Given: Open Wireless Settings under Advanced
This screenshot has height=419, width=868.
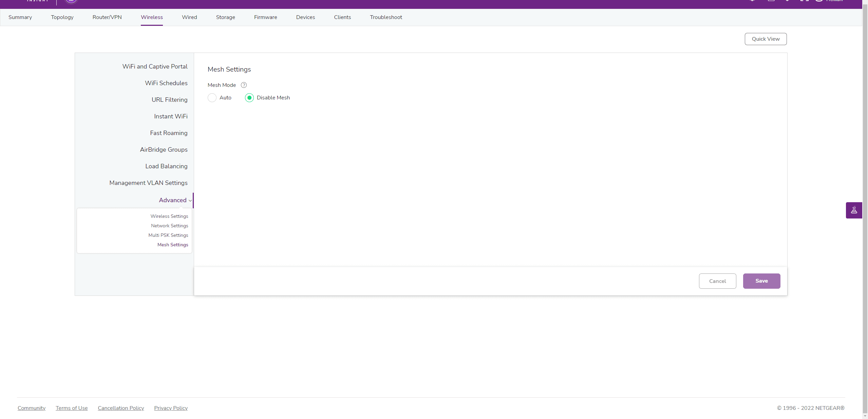Looking at the screenshot, I should coord(169,216).
